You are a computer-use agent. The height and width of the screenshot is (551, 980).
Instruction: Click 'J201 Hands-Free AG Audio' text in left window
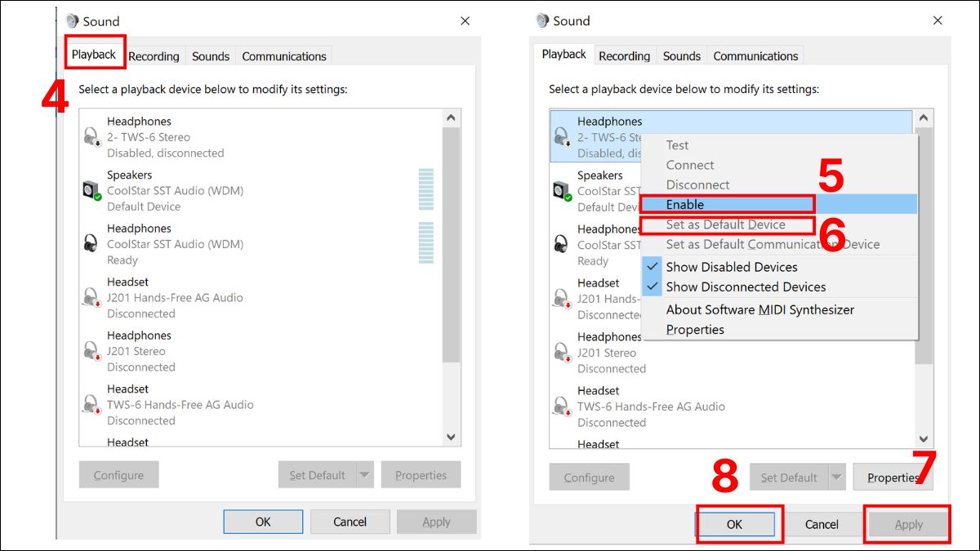point(175,297)
